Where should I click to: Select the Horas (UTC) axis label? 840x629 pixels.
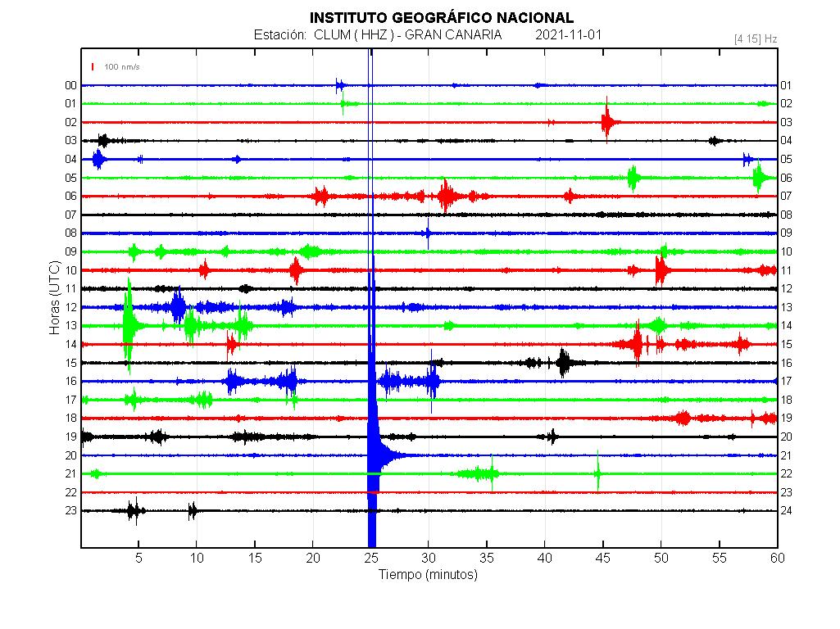(55, 297)
